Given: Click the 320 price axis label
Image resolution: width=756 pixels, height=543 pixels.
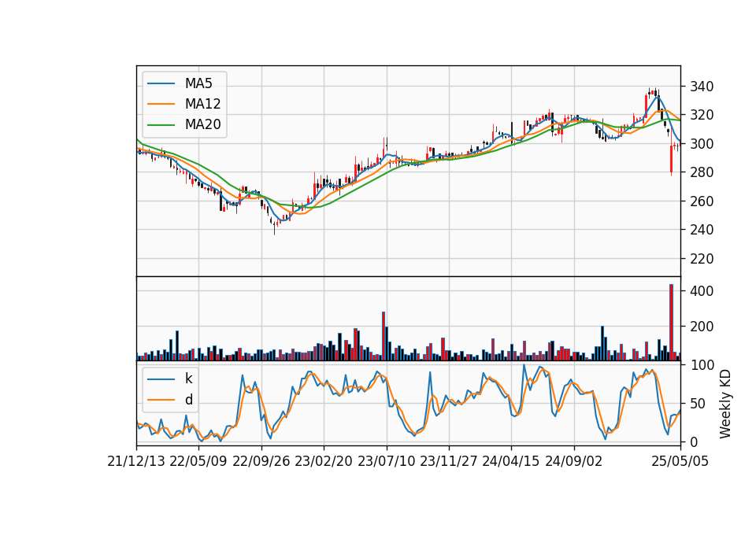Looking at the screenshot, I should click(x=702, y=115).
